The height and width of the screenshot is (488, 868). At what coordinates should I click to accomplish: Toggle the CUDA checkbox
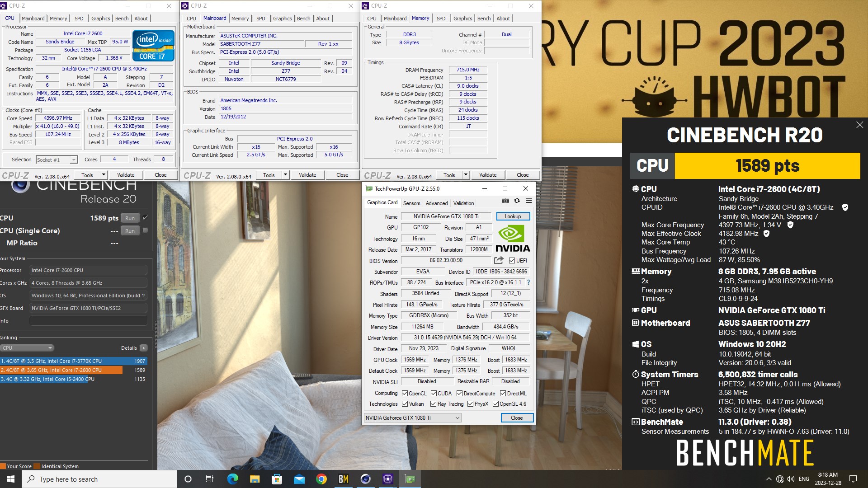(434, 394)
